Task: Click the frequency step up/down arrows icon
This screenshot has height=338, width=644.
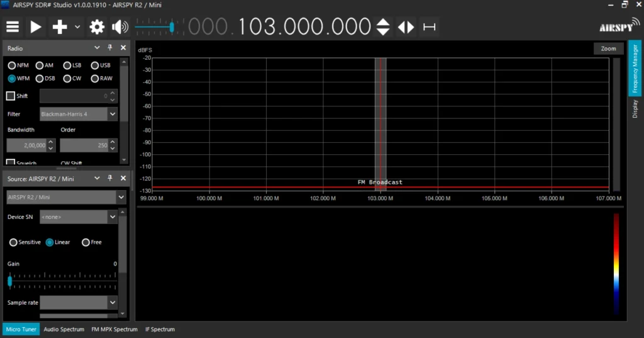Action: click(x=383, y=27)
